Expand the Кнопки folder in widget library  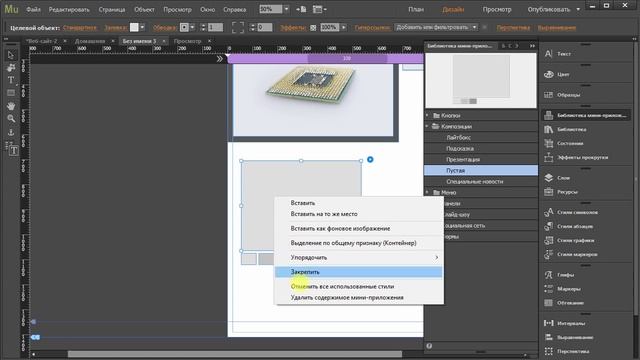click(x=427, y=116)
